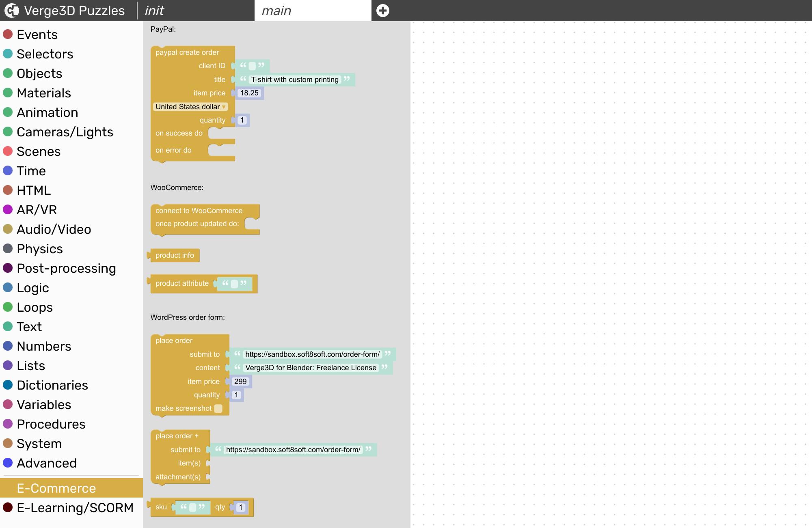The width and height of the screenshot is (812, 528).
Task: Toggle place order attachment slot
Action: [x=208, y=476]
